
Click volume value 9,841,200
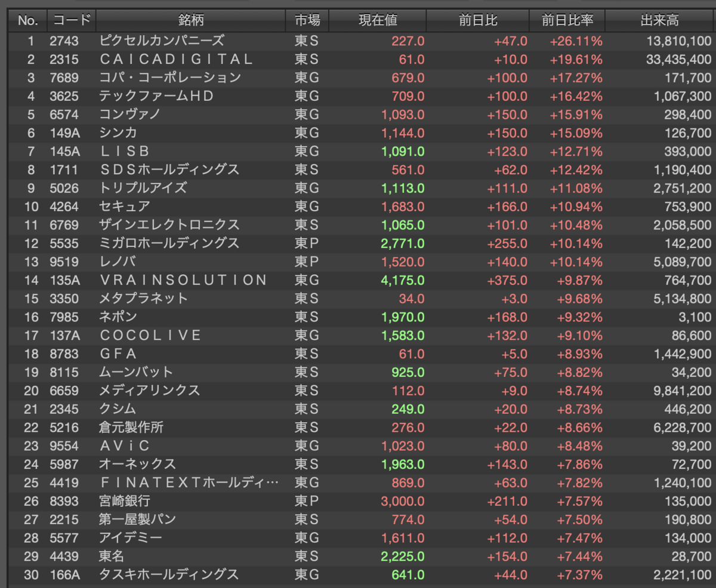click(x=683, y=391)
